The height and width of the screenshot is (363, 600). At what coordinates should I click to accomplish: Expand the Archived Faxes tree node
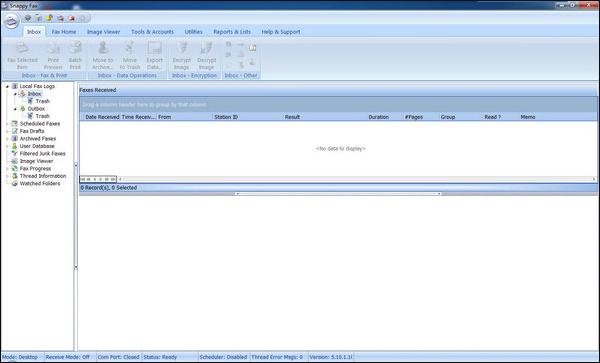click(x=7, y=139)
